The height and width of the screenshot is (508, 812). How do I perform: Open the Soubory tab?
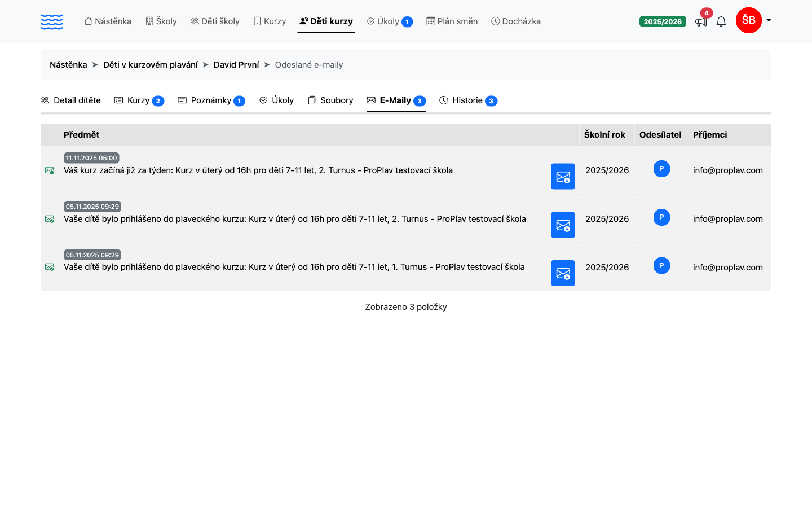pos(330,100)
